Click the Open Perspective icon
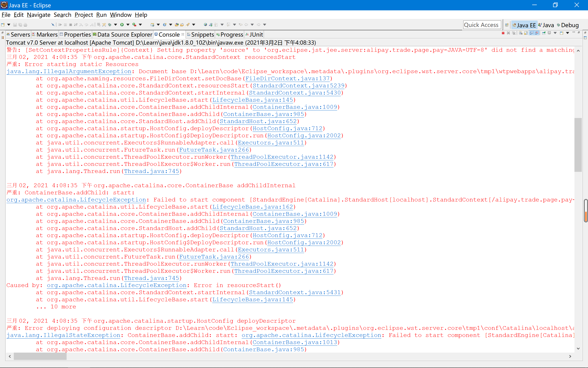Screen dimensions: 588x368 507,25
